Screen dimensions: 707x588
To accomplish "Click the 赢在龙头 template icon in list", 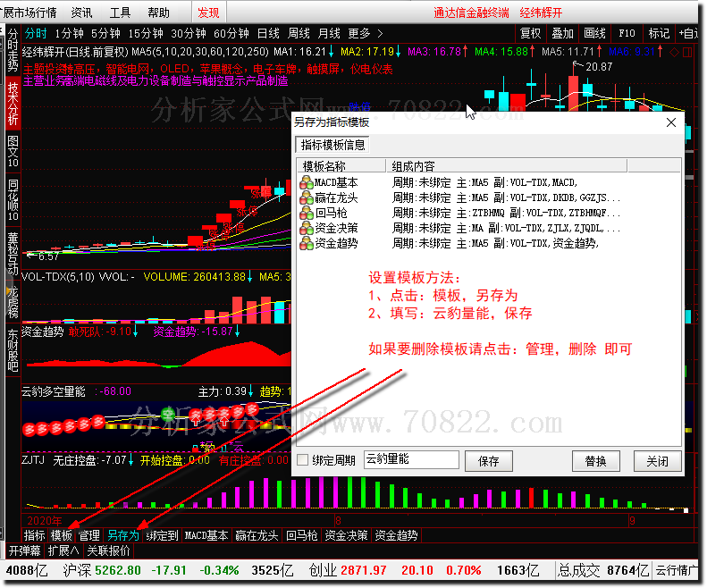I will click(x=307, y=197).
